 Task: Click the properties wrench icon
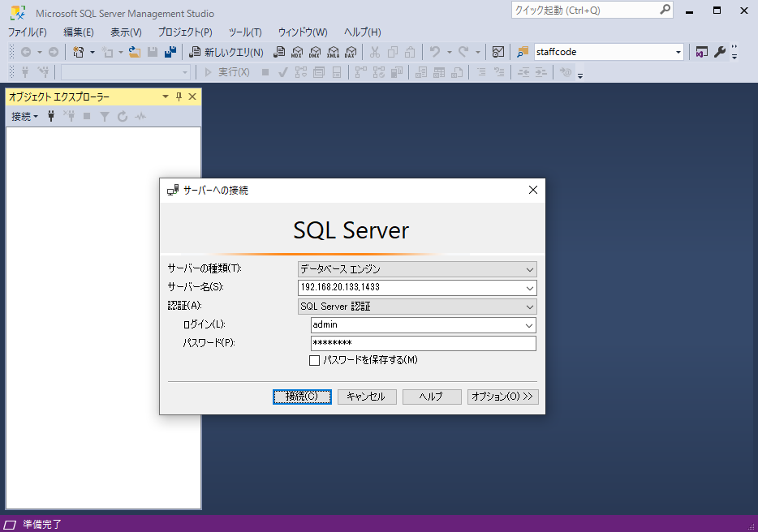(720, 52)
